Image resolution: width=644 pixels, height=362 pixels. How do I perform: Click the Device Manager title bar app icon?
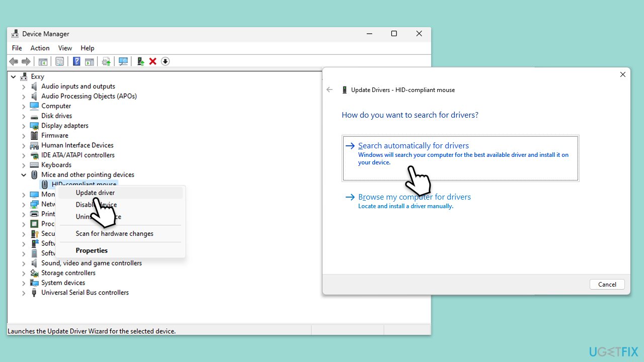coord(15,34)
